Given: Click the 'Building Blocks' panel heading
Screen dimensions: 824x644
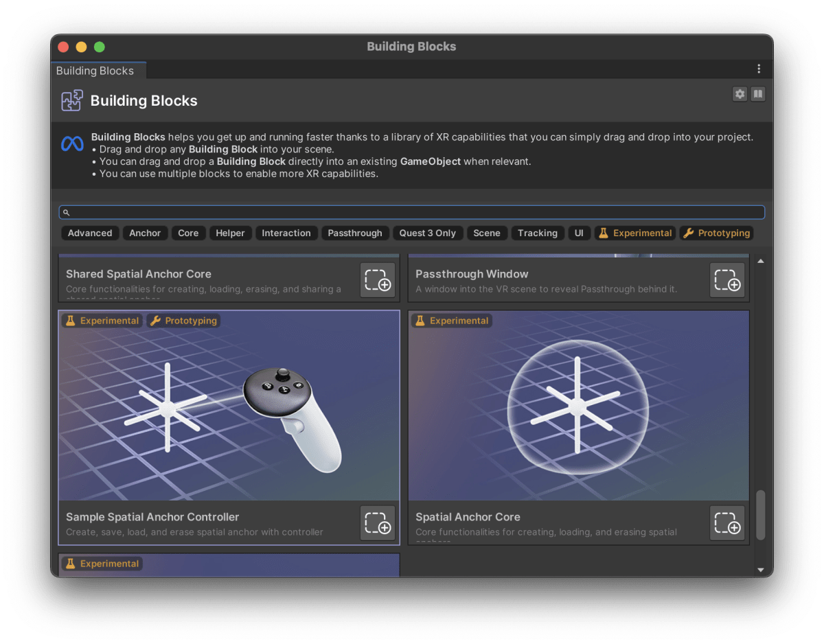Looking at the screenshot, I should (144, 101).
